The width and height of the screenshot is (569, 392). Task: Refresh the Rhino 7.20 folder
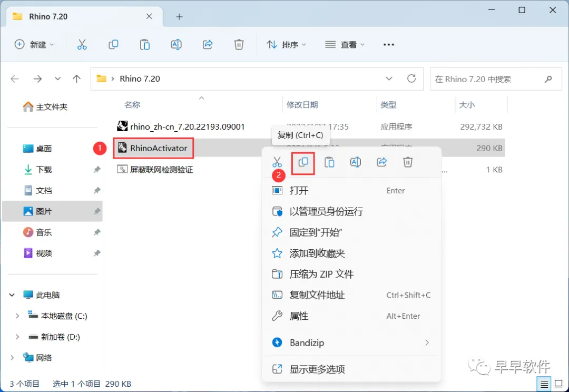(411, 79)
